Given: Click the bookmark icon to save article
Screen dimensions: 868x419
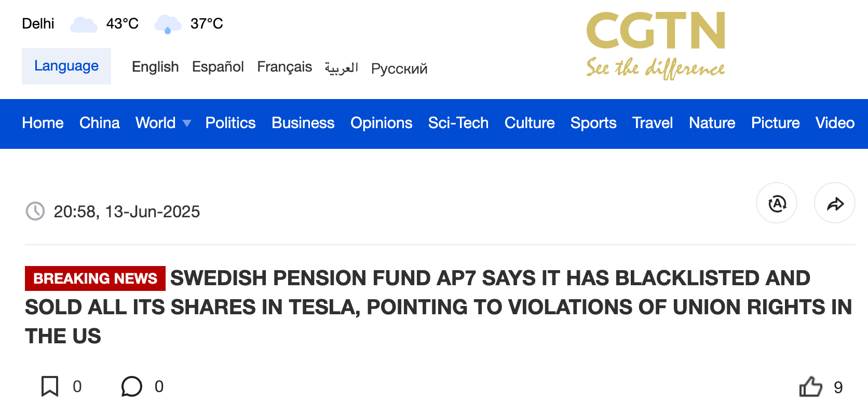Looking at the screenshot, I should (50, 386).
